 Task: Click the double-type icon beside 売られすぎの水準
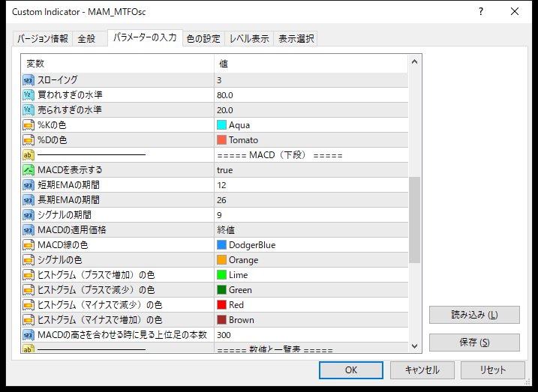point(29,110)
